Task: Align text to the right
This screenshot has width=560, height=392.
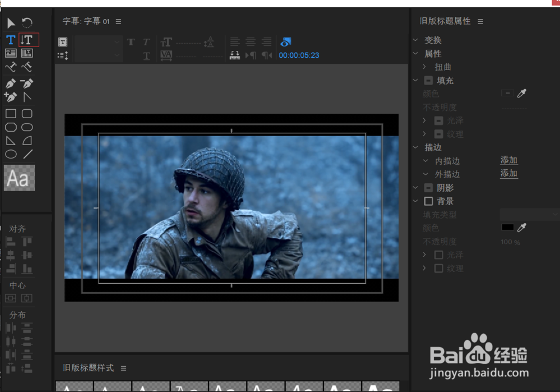Action: click(267, 42)
